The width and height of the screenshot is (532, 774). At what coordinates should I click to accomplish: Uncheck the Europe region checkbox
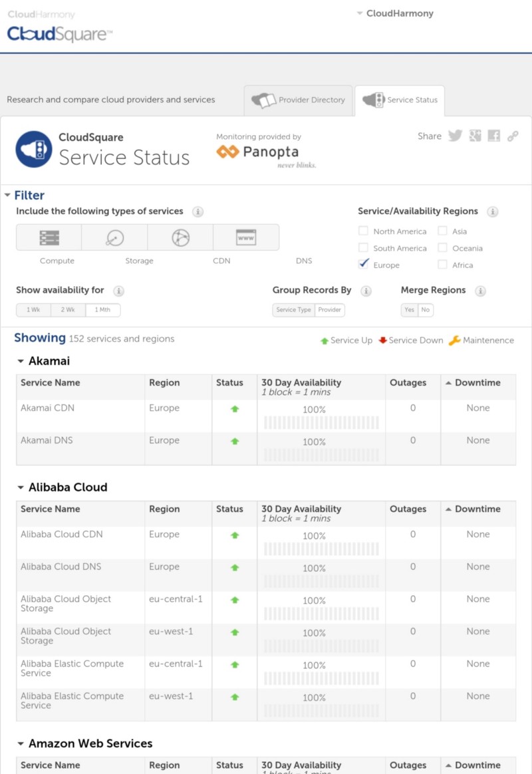pos(363,265)
